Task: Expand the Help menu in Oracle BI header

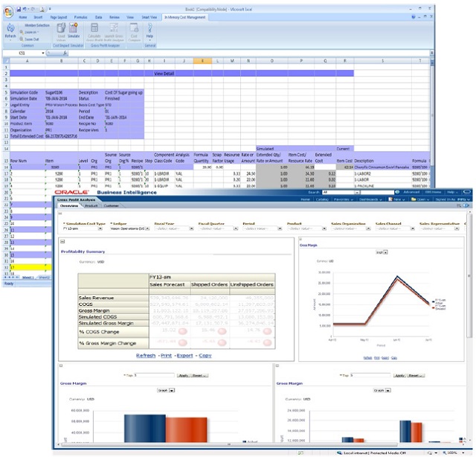Action: (451, 192)
